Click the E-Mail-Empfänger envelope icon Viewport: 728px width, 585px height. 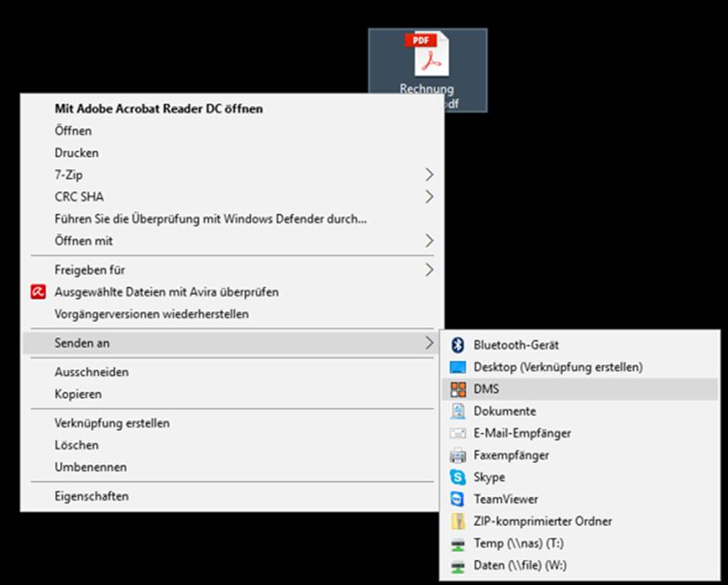coord(458,434)
